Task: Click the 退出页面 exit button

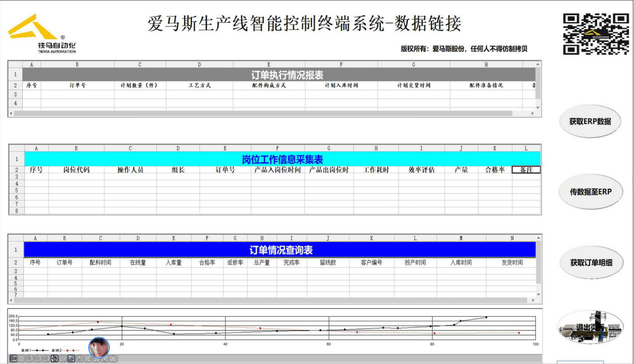Action: click(x=590, y=328)
